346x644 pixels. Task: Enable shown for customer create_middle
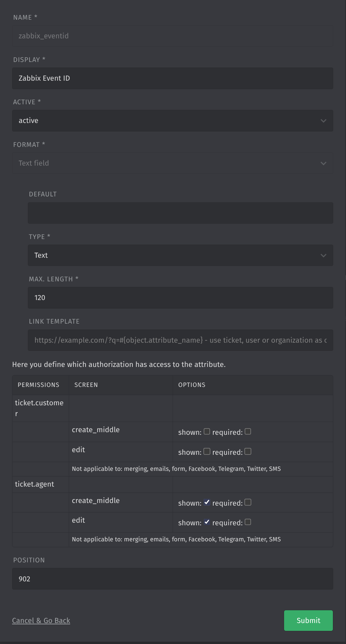[x=207, y=432]
